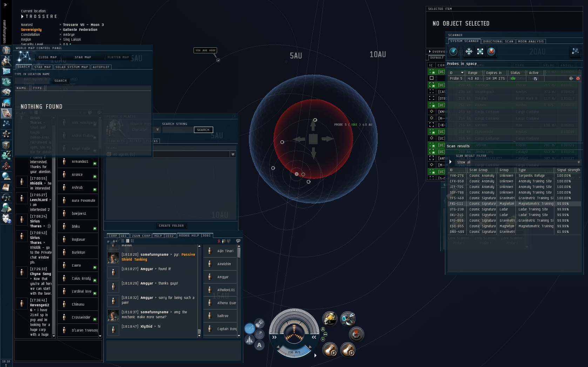Click the Flatten Map button
Image resolution: width=588 pixels, height=367 pixels.
118,57
